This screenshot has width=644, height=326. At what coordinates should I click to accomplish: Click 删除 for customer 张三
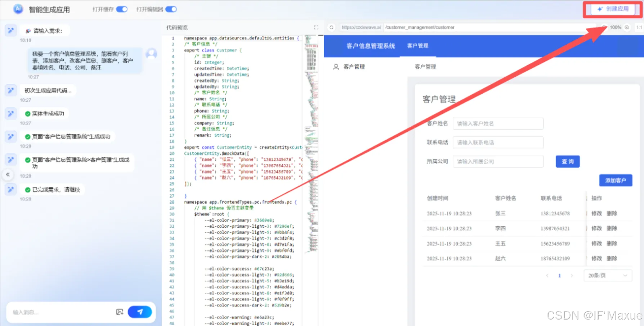point(612,213)
